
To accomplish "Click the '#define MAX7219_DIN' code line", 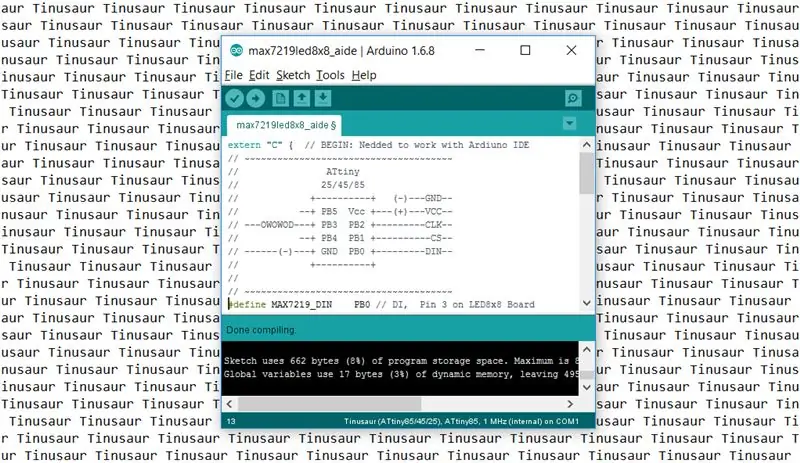I will click(381, 304).
